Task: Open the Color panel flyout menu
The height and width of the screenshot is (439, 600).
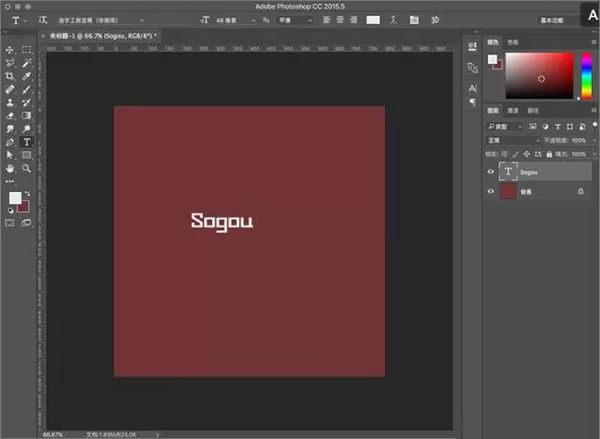Action: [x=594, y=42]
